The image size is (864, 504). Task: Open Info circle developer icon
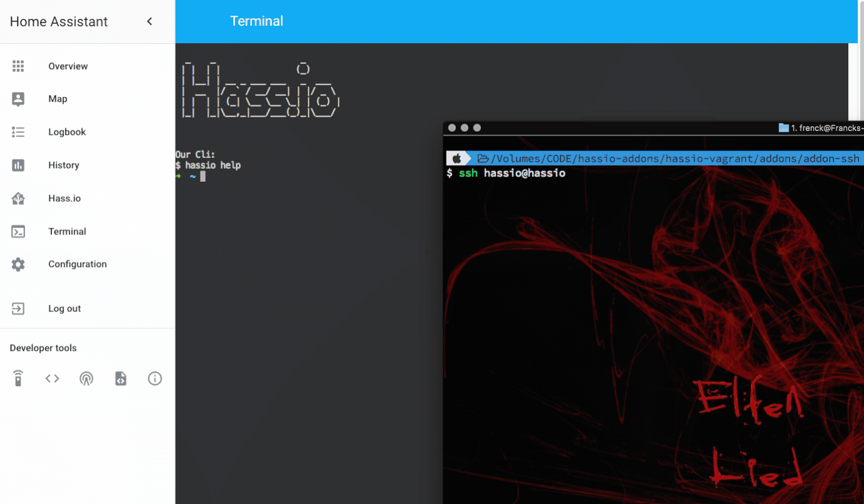(154, 378)
